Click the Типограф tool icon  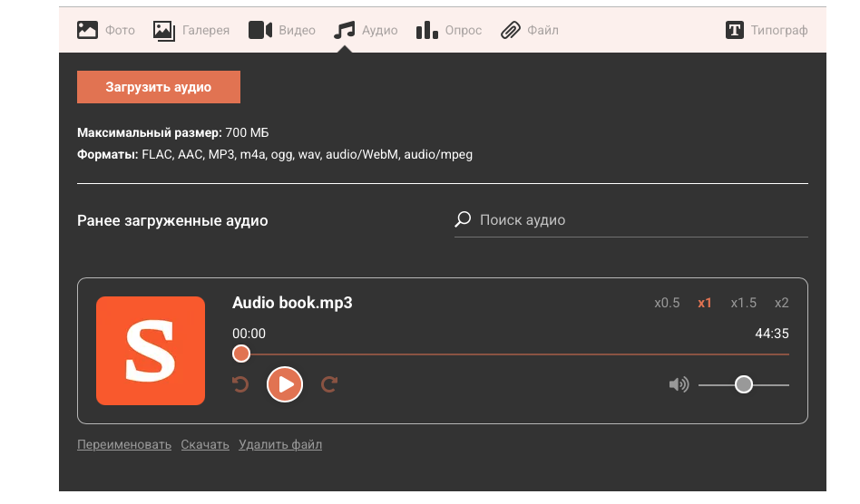tap(735, 30)
